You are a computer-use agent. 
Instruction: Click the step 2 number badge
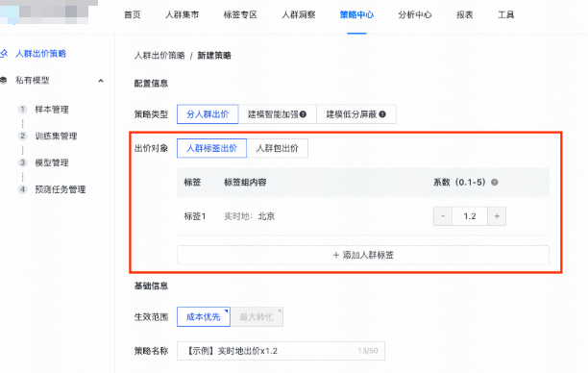coord(22,136)
